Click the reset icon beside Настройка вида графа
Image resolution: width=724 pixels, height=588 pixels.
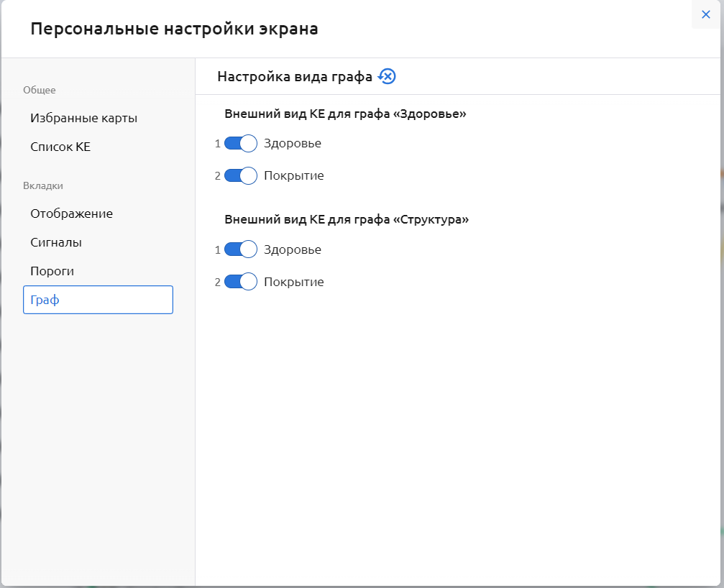[x=387, y=76]
